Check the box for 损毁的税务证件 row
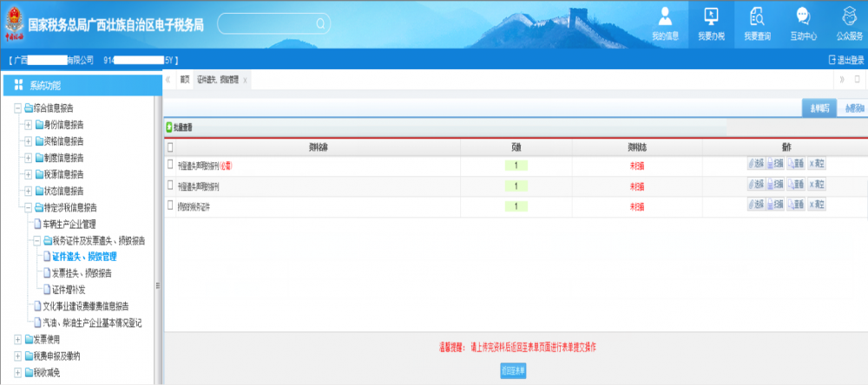The image size is (868, 385). (170, 206)
